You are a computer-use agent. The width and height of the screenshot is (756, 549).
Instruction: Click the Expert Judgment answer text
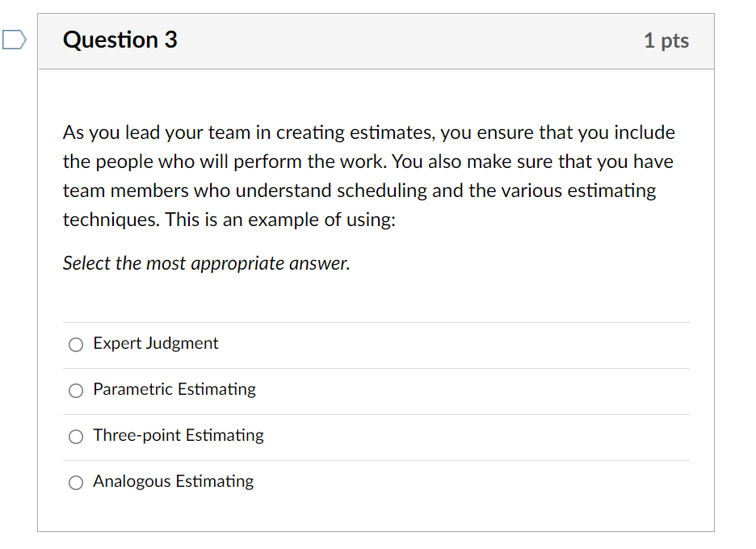click(155, 343)
